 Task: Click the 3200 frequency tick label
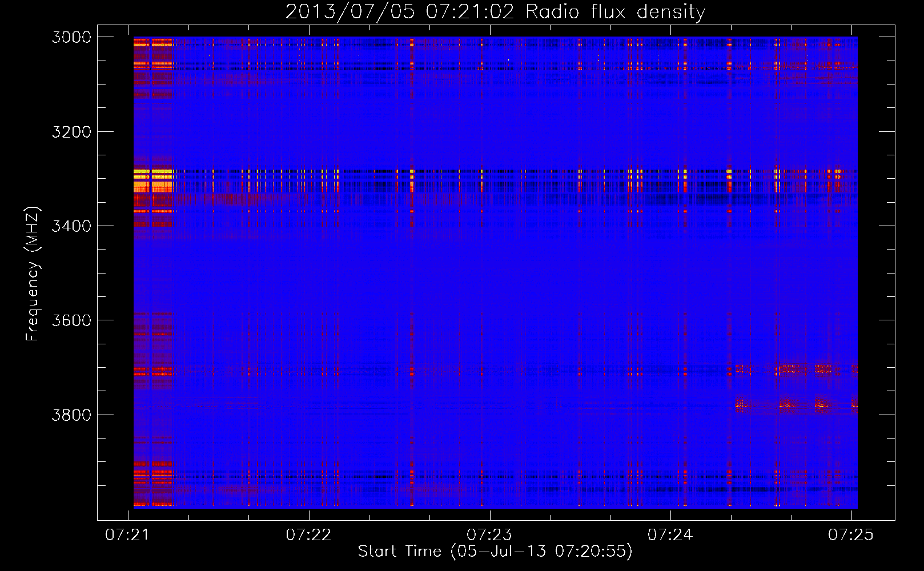click(71, 132)
